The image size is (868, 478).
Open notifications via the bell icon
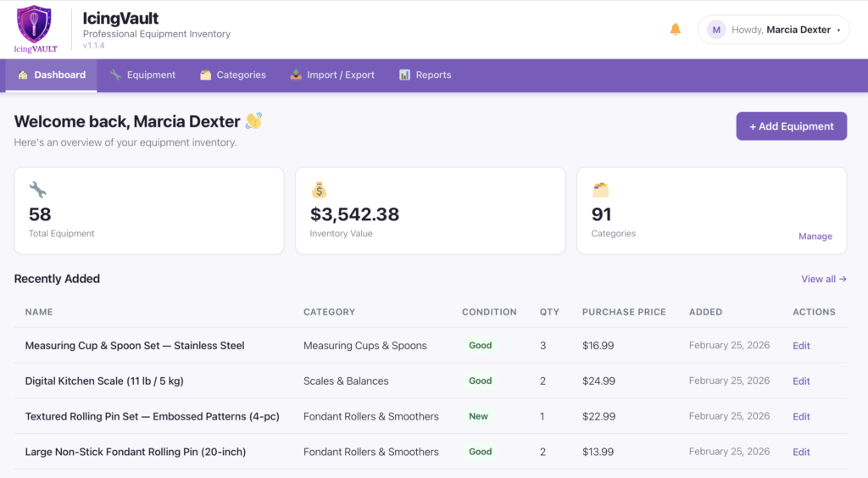click(676, 30)
